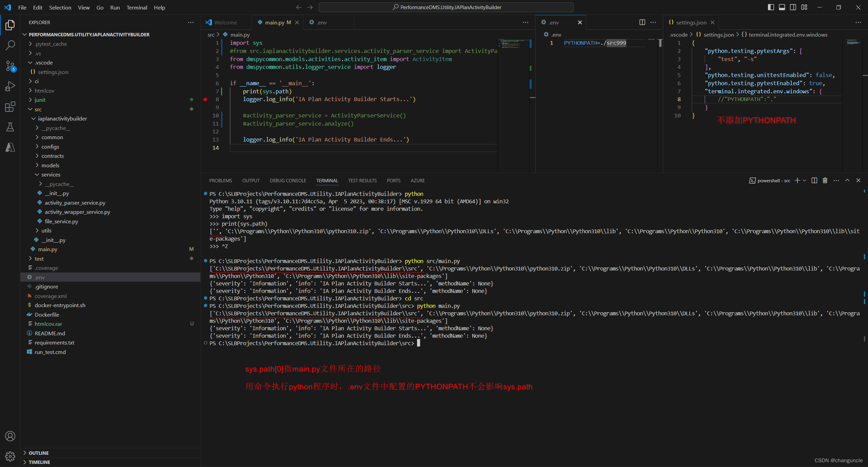Expand the test folder
The width and height of the screenshot is (868, 467).
30,259
